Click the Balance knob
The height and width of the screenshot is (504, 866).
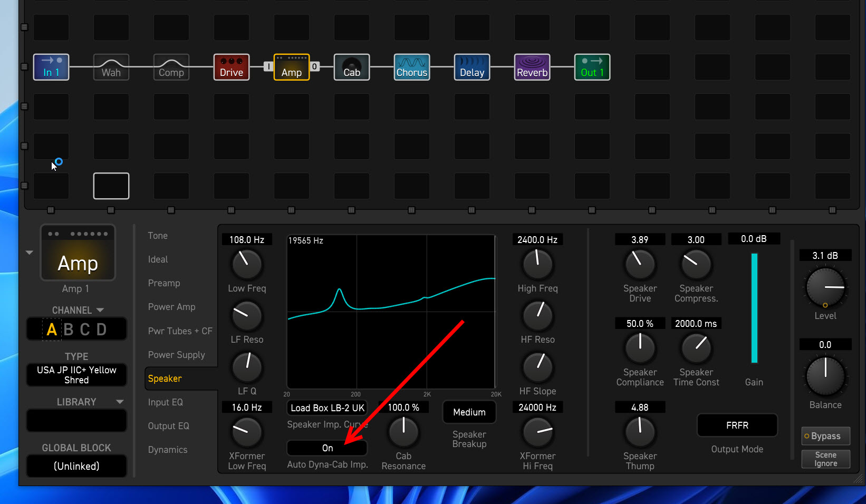pyautogui.click(x=825, y=376)
